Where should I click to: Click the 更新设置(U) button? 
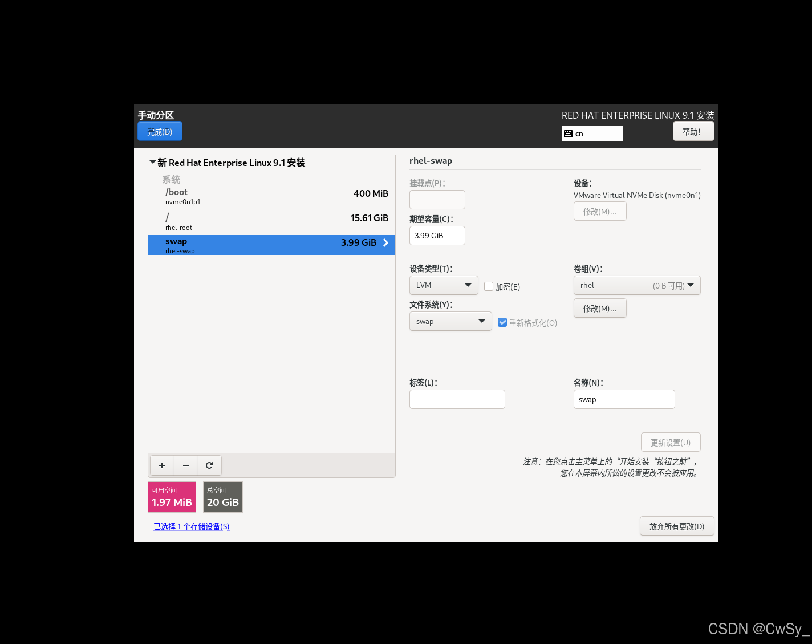coord(671,443)
